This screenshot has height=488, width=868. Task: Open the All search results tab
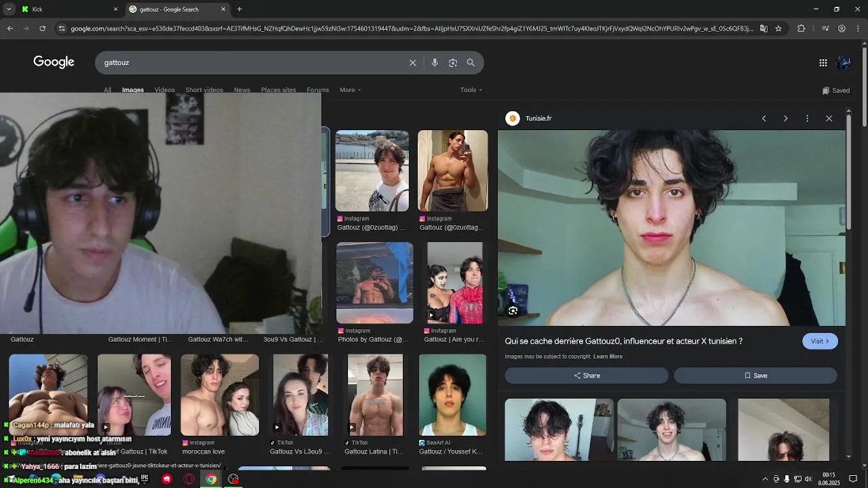point(107,89)
